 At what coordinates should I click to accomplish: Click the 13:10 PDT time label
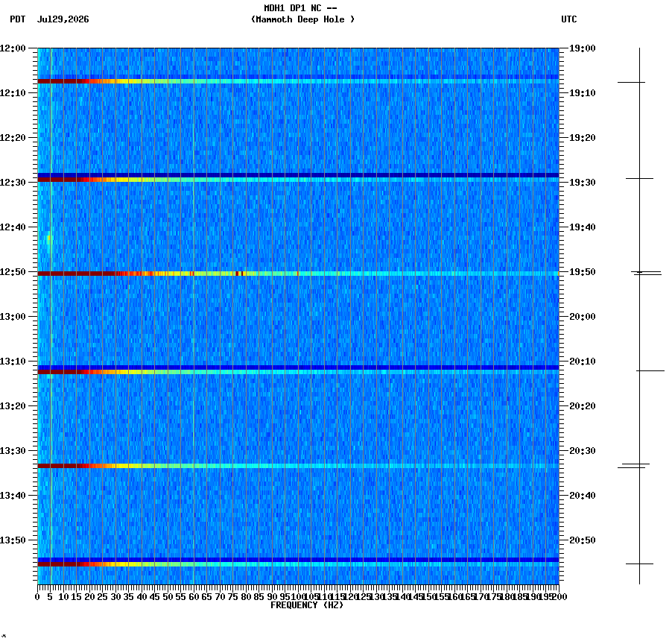[13, 362]
